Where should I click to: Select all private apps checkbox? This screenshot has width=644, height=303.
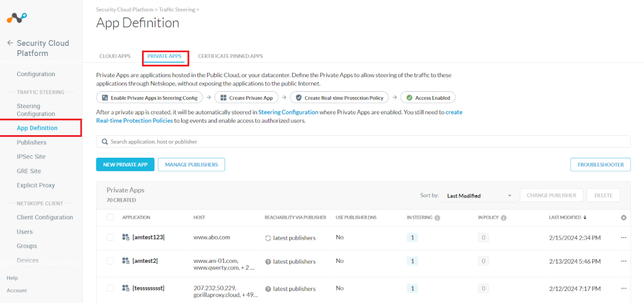(110, 217)
